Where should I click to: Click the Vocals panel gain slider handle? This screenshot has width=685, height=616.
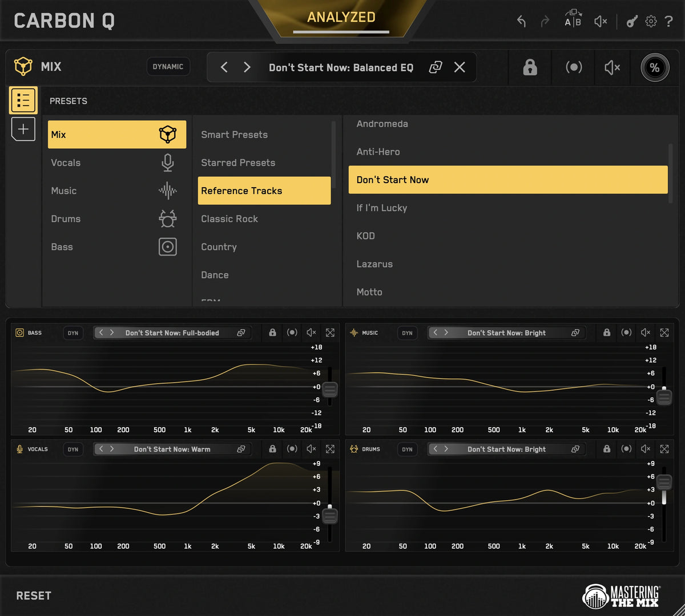330,516
